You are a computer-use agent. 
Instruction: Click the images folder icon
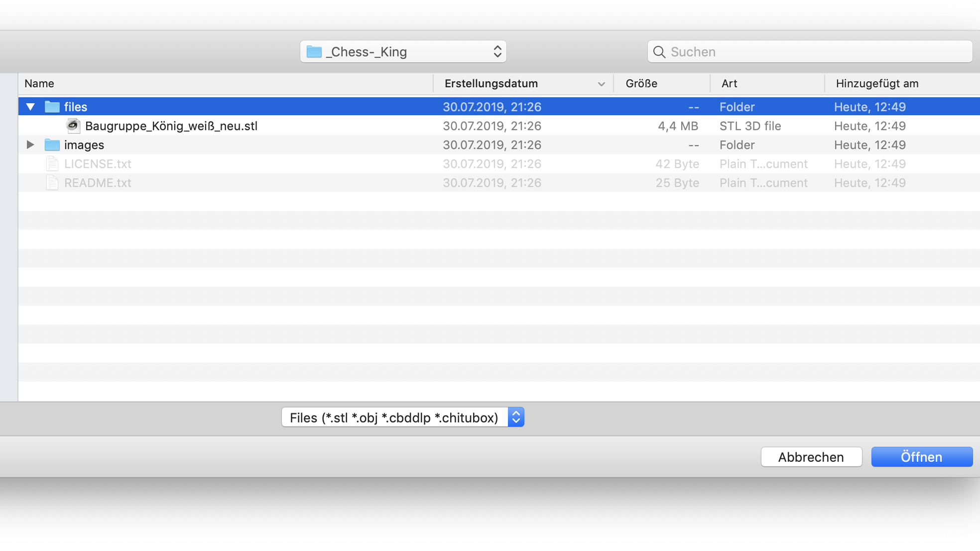(x=52, y=145)
